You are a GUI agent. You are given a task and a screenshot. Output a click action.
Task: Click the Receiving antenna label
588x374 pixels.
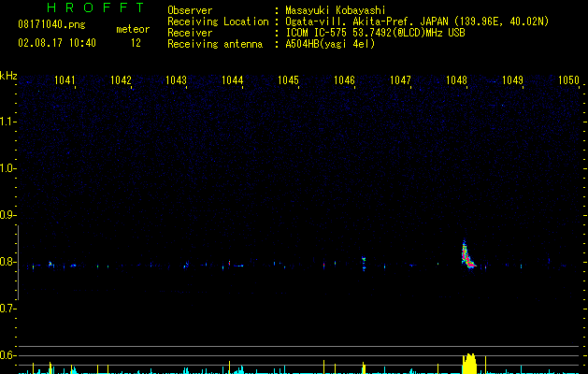215,44
